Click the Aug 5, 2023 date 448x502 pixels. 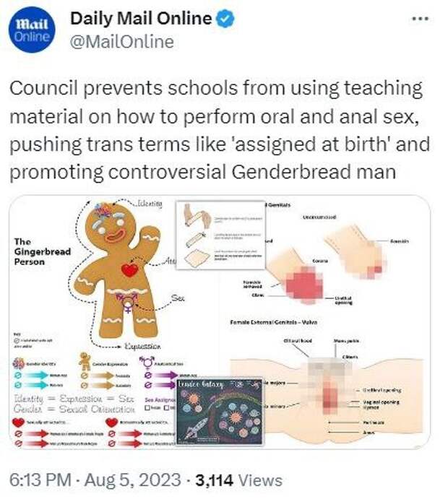pyautogui.click(x=133, y=480)
